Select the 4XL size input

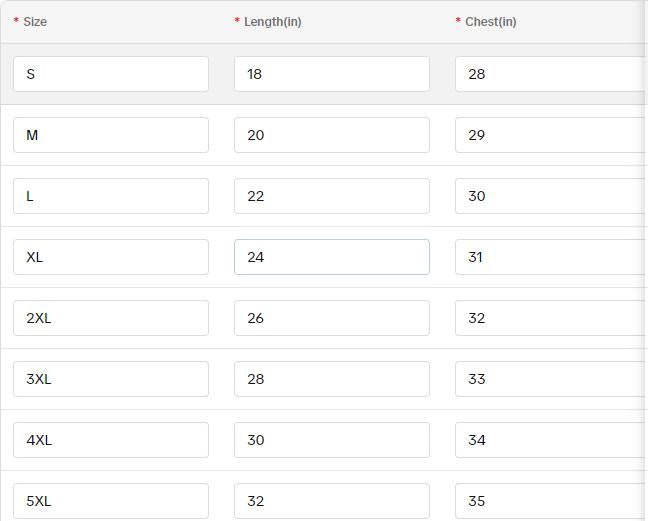tap(110, 440)
